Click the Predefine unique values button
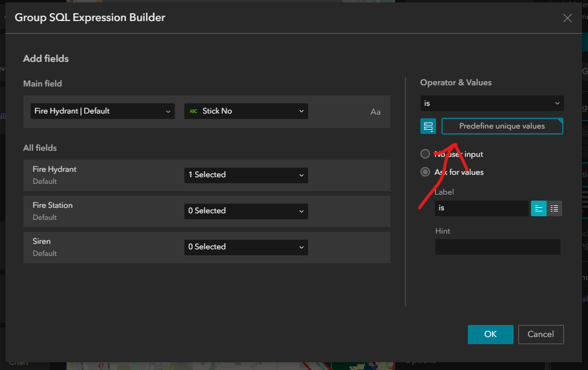The height and width of the screenshot is (370, 588). click(502, 126)
